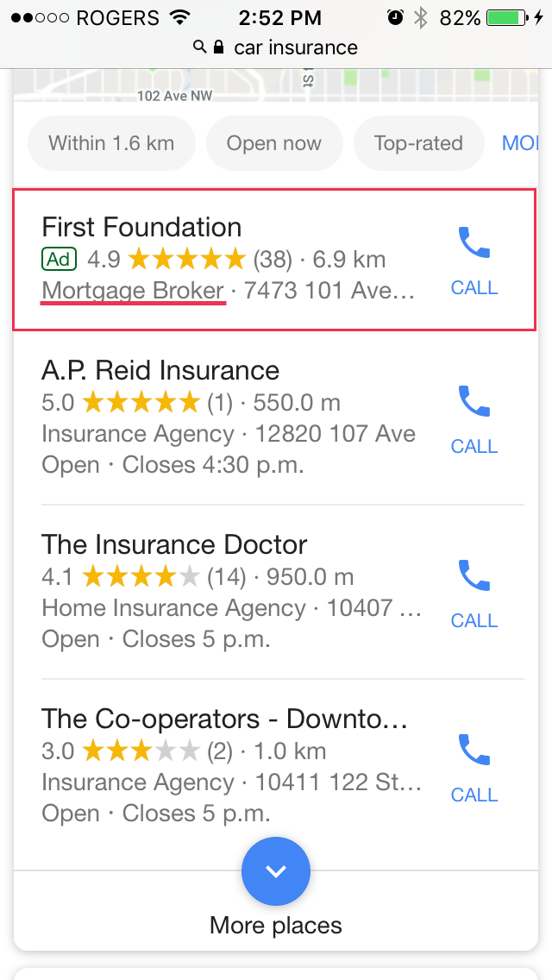
Task: Show more filter options
Action: (x=521, y=143)
